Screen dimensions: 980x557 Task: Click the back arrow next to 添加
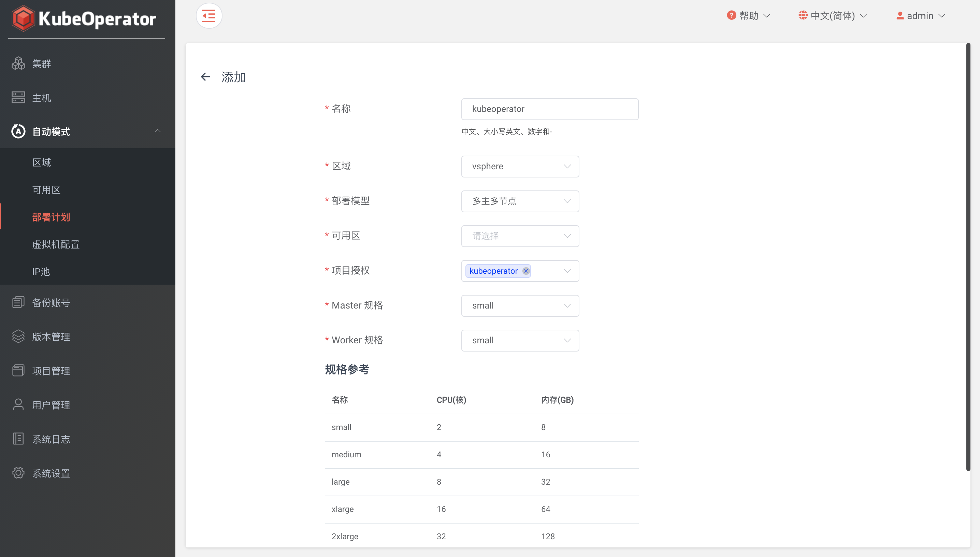(x=205, y=77)
